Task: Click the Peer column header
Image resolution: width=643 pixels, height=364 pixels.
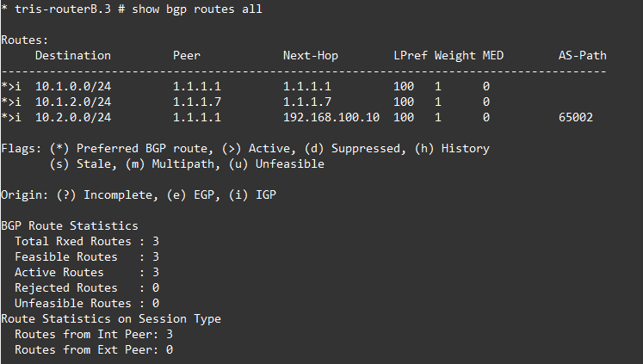Action: 186,56
